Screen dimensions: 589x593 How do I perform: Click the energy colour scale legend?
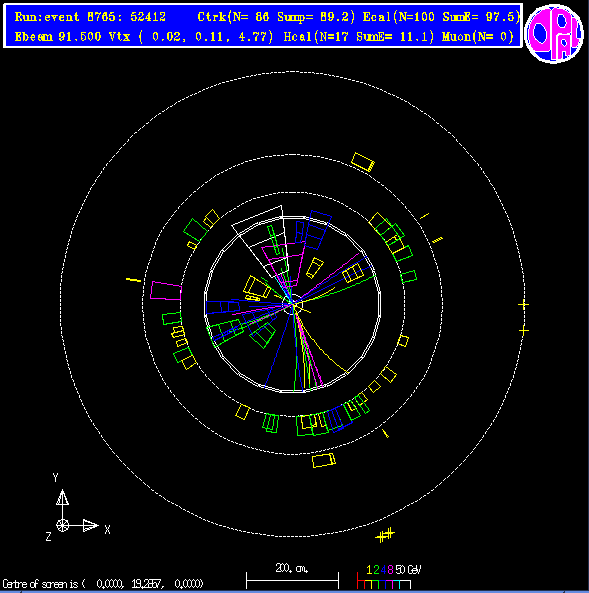pyautogui.click(x=389, y=577)
